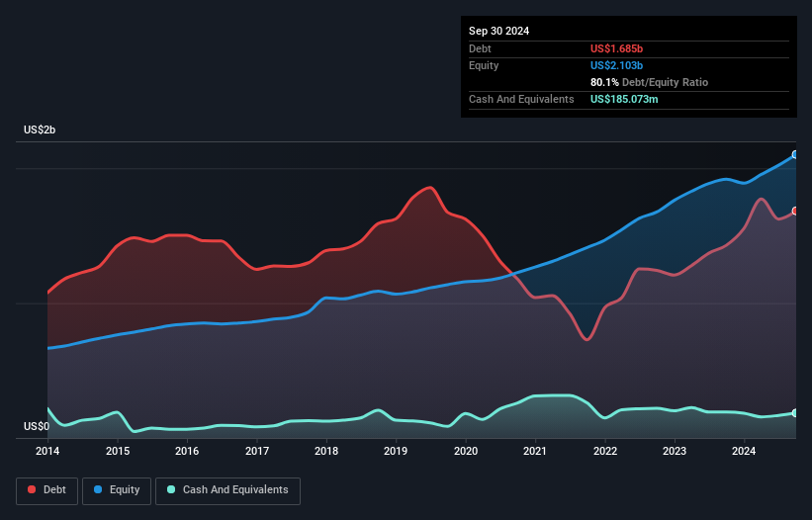Click the red Debt legend dot
This screenshot has width=812, height=520.
(32, 489)
